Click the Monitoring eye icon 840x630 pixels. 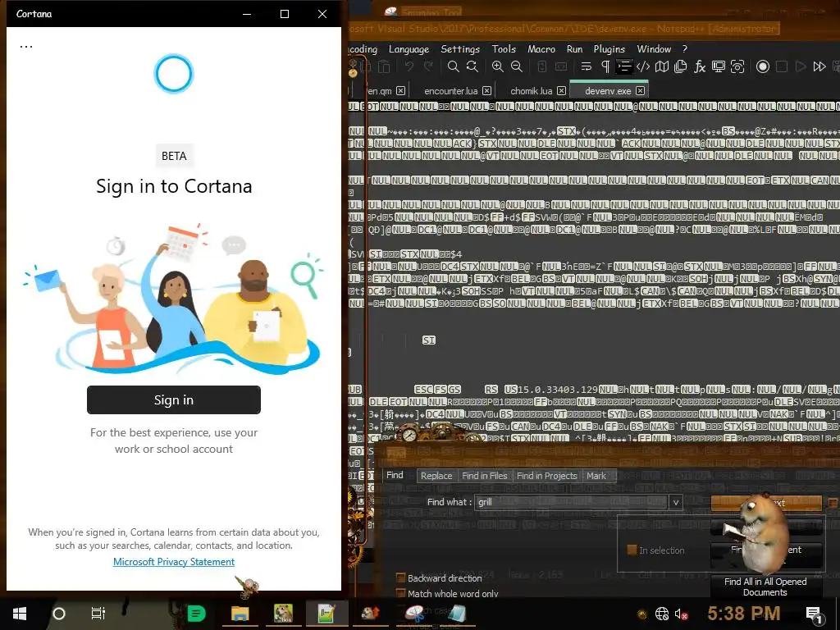coord(737,66)
